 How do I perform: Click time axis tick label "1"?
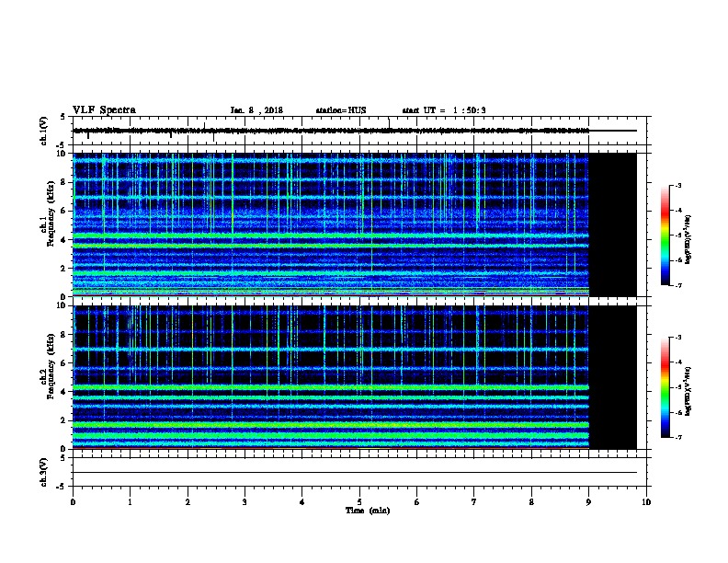[130, 502]
